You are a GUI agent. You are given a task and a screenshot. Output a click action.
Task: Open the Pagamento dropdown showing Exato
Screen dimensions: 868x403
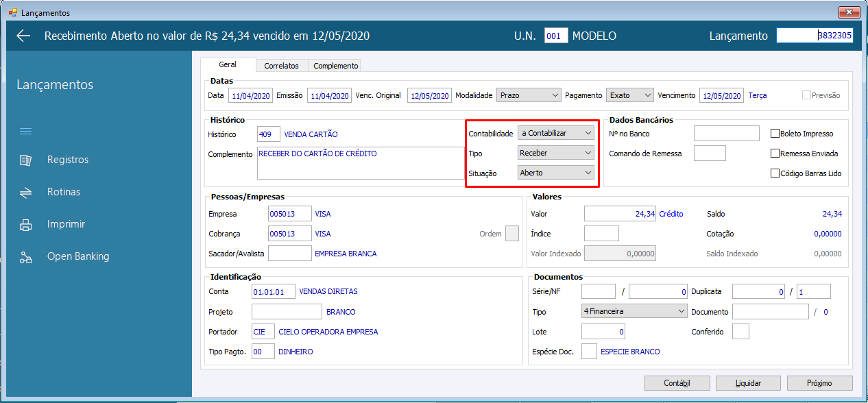(630, 95)
